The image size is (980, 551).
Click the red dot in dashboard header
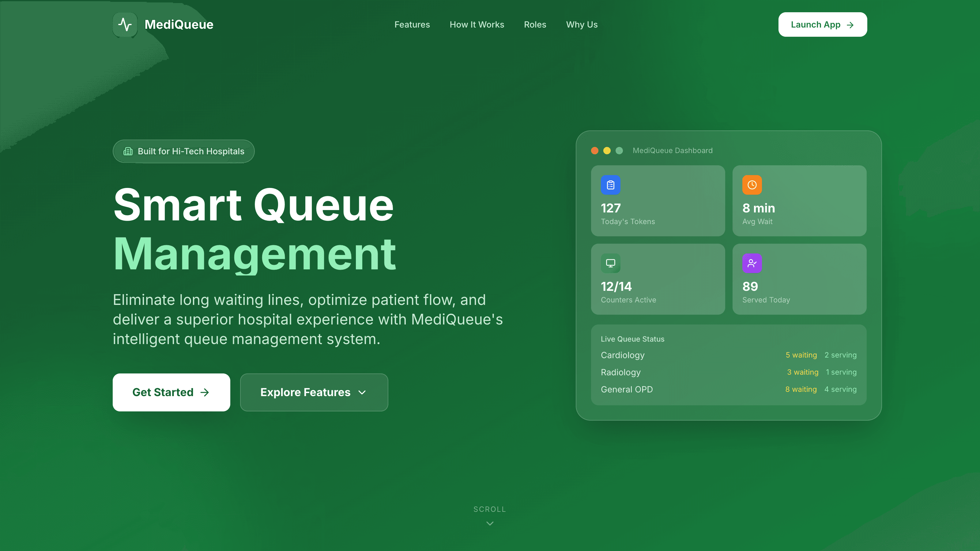[595, 151]
